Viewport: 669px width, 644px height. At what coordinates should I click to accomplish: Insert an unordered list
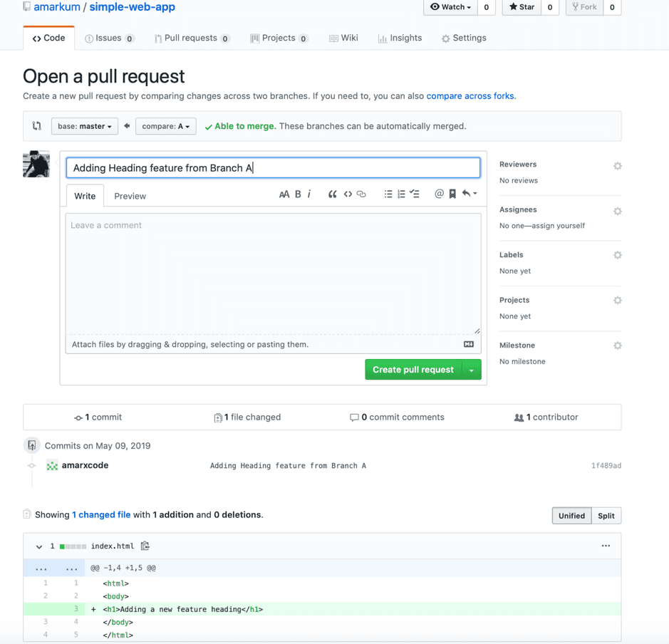[388, 194]
